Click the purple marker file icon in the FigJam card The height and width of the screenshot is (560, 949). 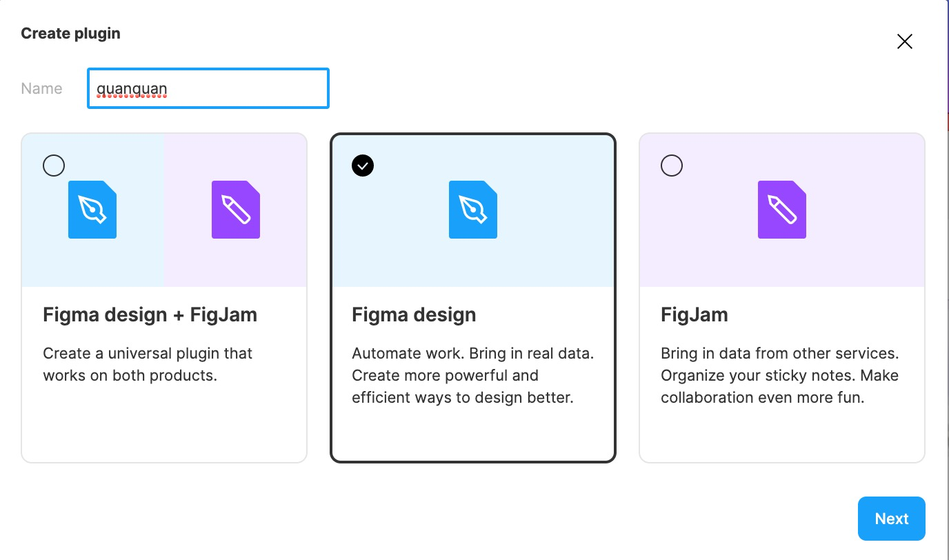[782, 210]
